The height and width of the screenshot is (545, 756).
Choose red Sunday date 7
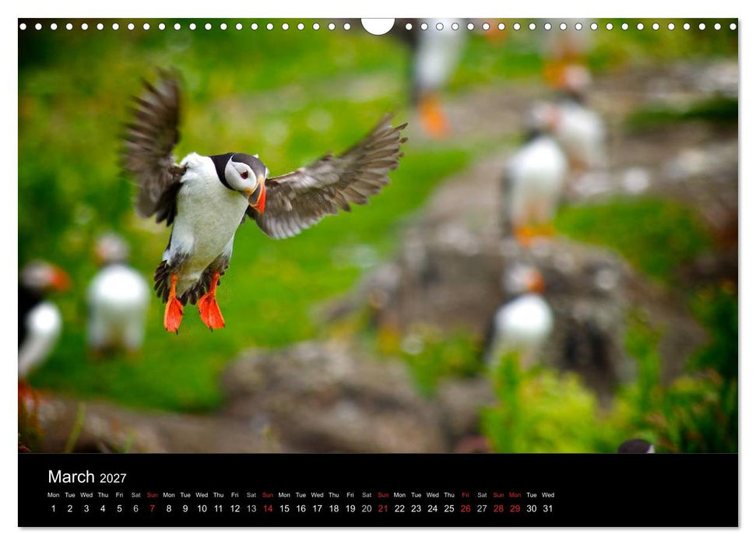(x=153, y=508)
